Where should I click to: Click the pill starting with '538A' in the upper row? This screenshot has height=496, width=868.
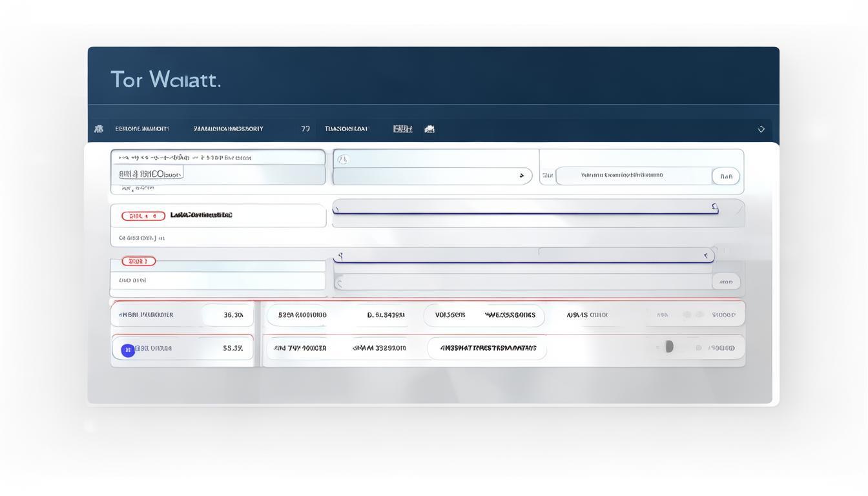298,315
